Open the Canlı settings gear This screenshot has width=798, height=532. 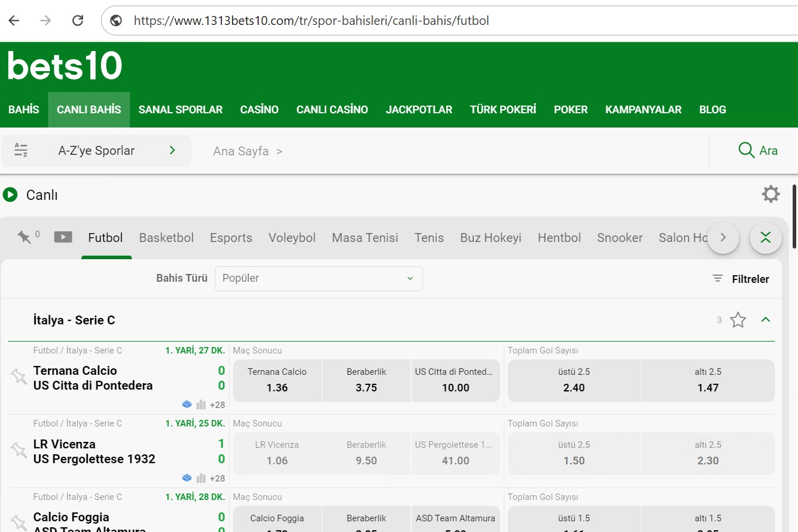[x=771, y=194]
